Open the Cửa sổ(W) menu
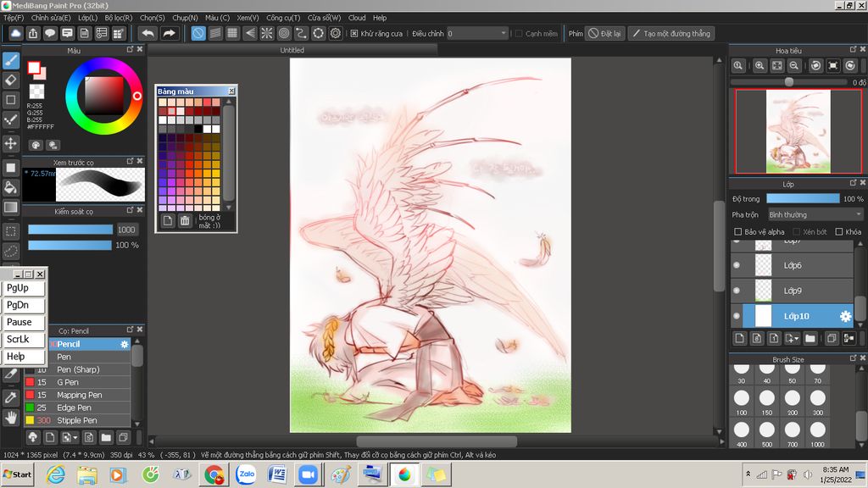868x488 pixels. pos(324,18)
